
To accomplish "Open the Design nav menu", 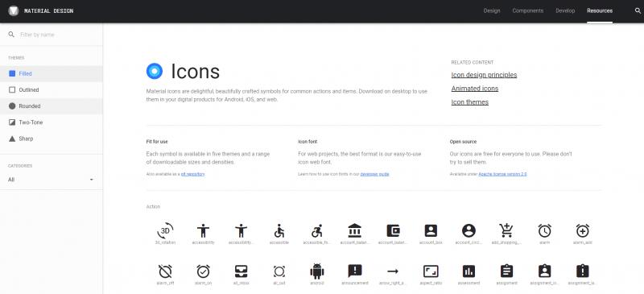I will click(492, 10).
